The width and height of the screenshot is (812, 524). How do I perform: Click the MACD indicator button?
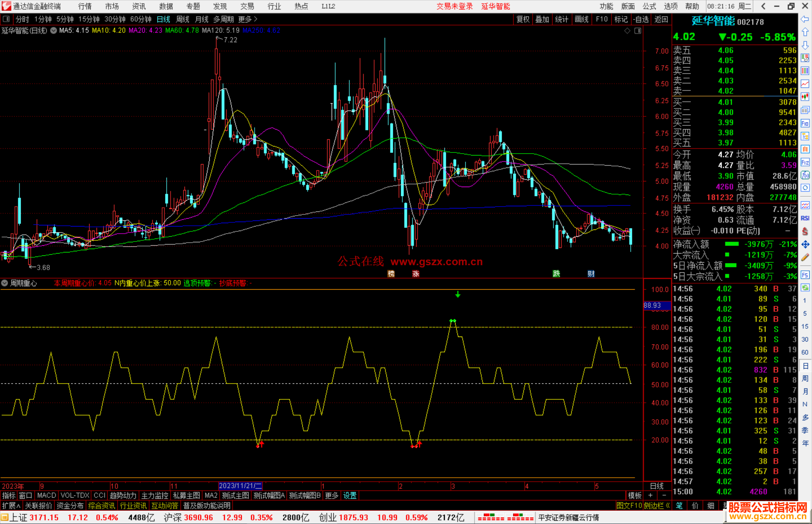pyautogui.click(x=47, y=495)
